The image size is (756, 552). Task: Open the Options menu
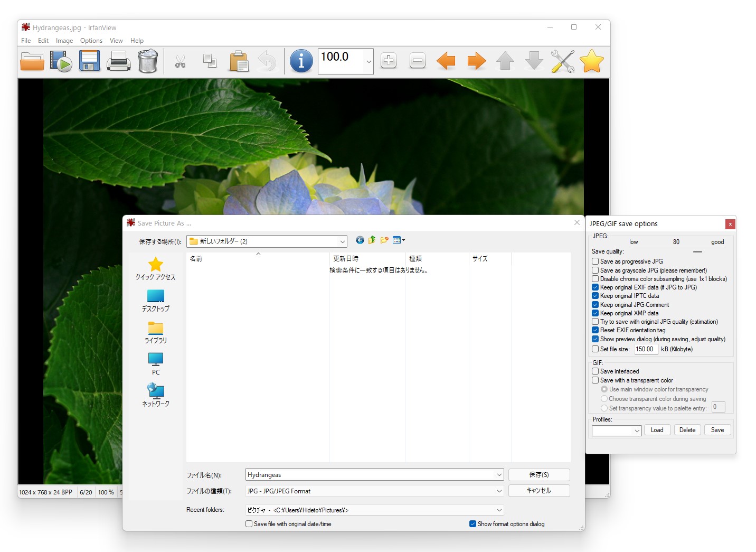tap(91, 41)
